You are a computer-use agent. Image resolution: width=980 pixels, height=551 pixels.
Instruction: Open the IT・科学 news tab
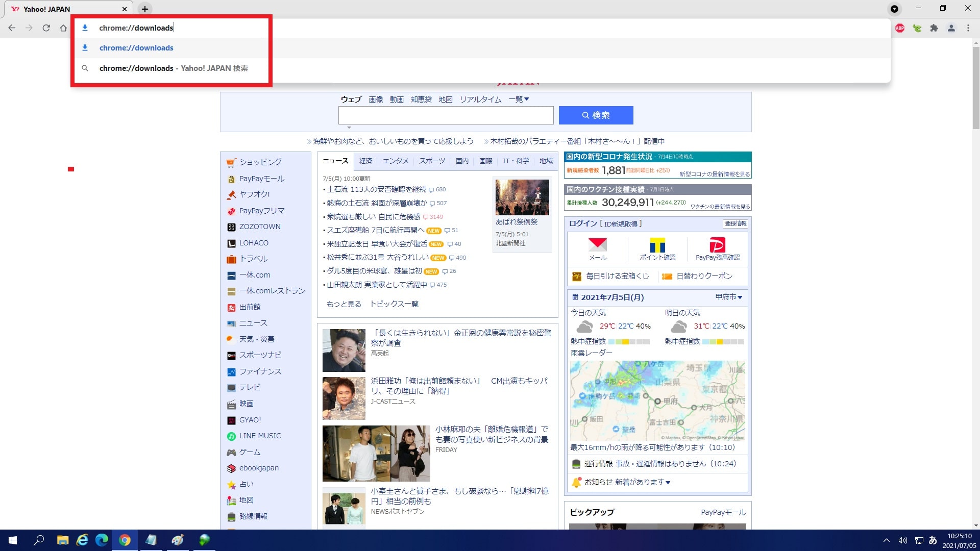click(516, 161)
